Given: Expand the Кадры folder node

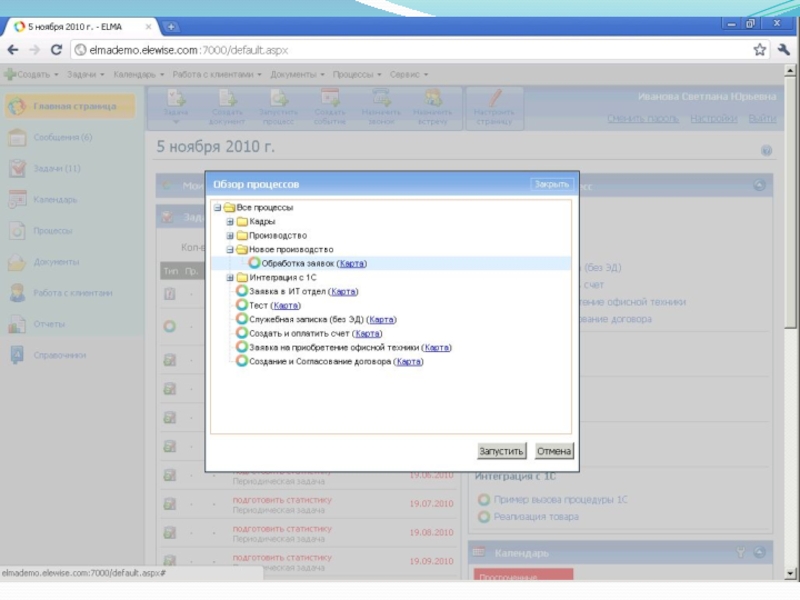Looking at the screenshot, I should [230, 222].
